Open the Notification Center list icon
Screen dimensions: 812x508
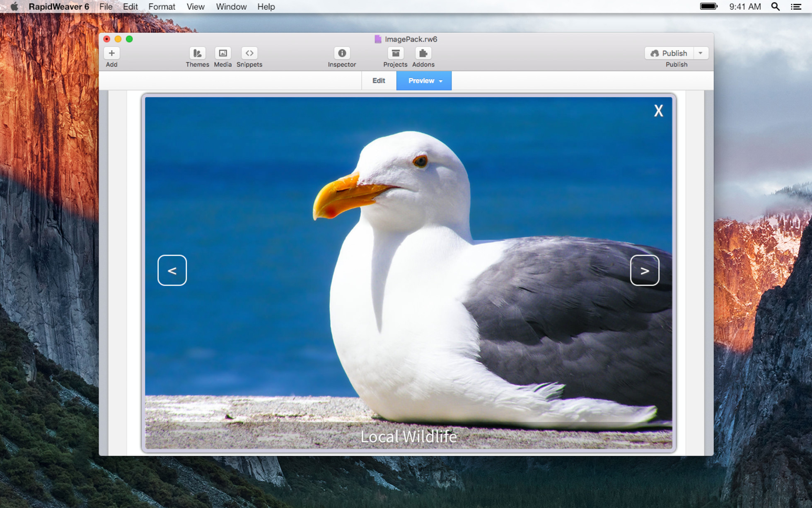pyautogui.click(x=796, y=7)
